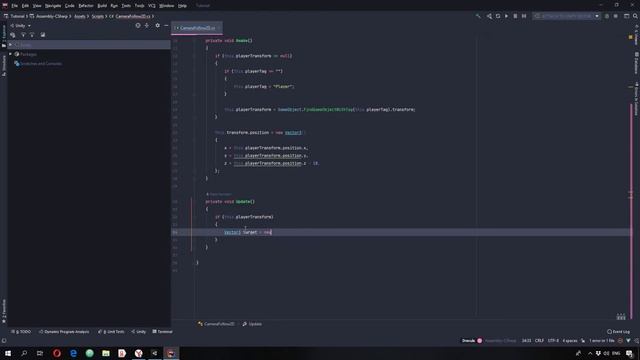Expand the Assets tree node
The height and width of the screenshot is (360, 640).
coord(11,44)
